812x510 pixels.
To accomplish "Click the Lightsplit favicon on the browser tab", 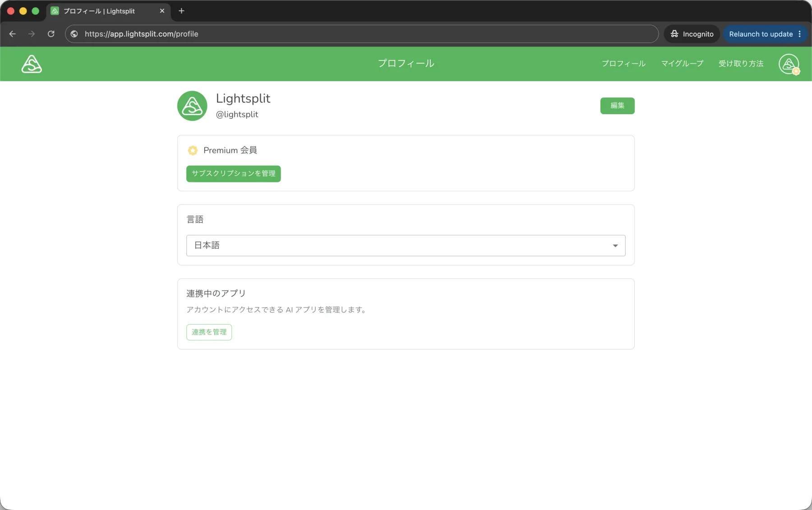I will pyautogui.click(x=55, y=11).
